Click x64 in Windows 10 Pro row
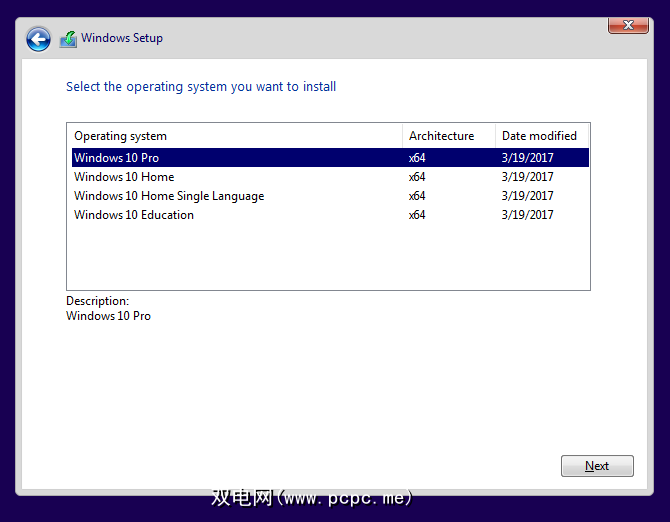The width and height of the screenshot is (670, 522). 417,158
